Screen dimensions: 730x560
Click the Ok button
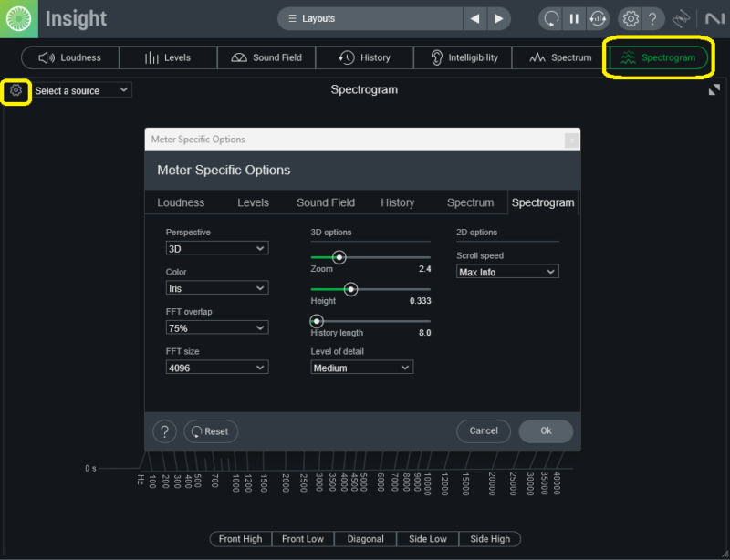tap(546, 430)
